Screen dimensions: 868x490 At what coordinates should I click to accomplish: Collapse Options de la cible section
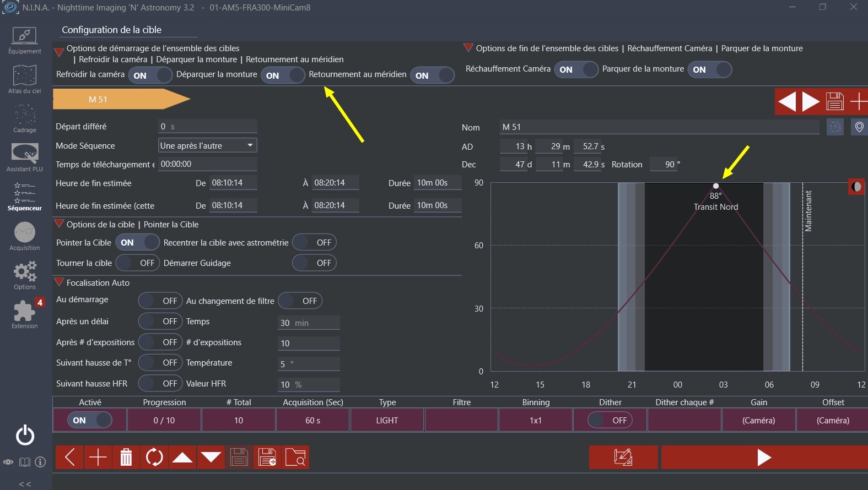coord(59,224)
